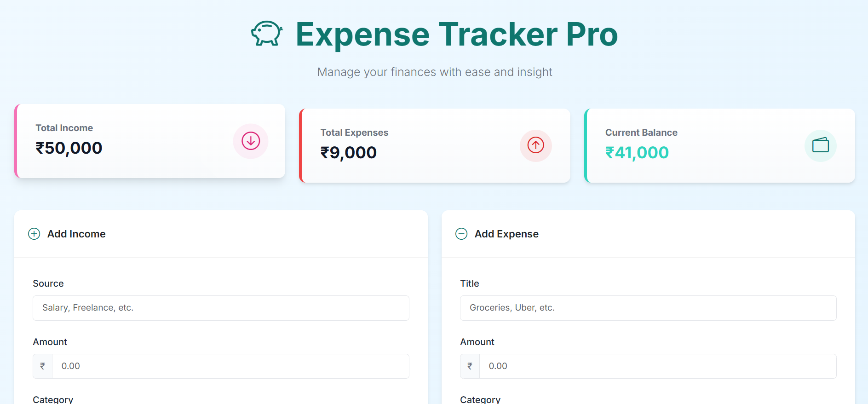Viewport: 868px width, 404px height.
Task: Click the piggy bank logo icon
Action: (267, 34)
